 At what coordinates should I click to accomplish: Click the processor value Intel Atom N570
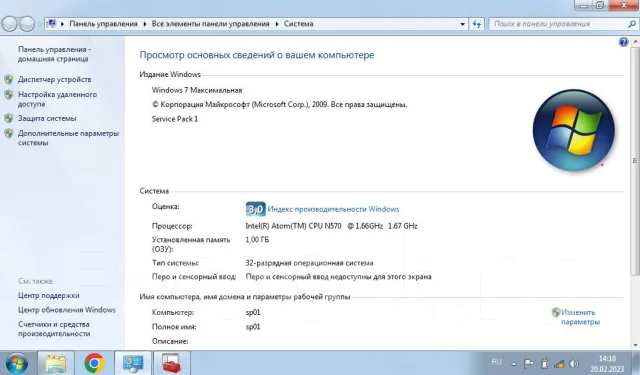(x=331, y=226)
